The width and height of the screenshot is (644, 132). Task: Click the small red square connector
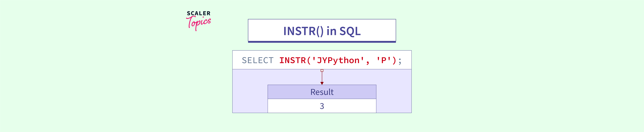coord(322,70)
